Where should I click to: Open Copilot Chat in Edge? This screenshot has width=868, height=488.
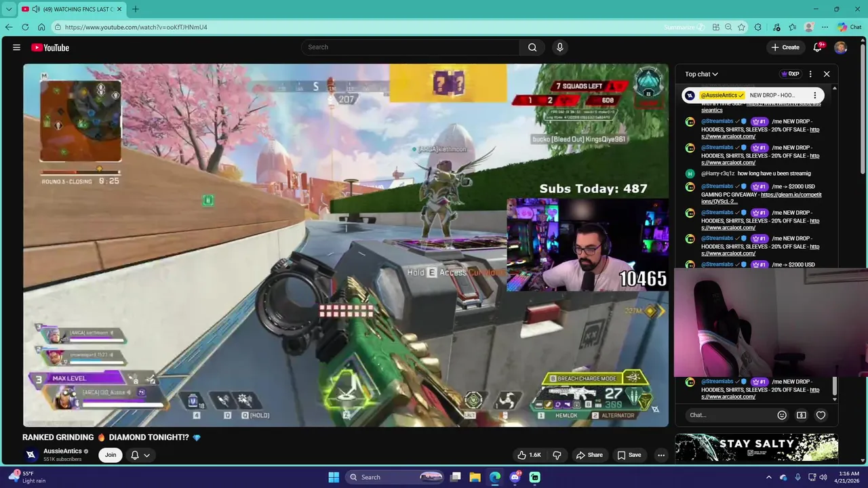coord(849,27)
